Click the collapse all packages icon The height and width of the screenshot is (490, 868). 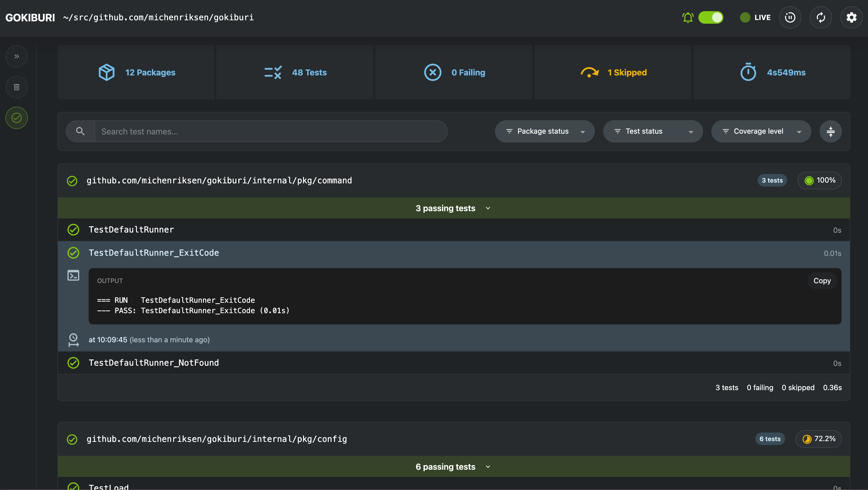pos(830,131)
